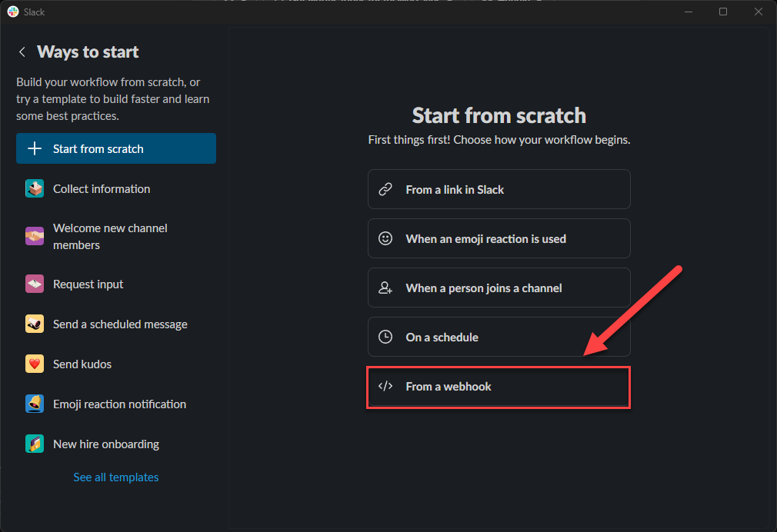Click the Send a scheduled message icon
Screen dimensions: 777x532
coord(35,324)
